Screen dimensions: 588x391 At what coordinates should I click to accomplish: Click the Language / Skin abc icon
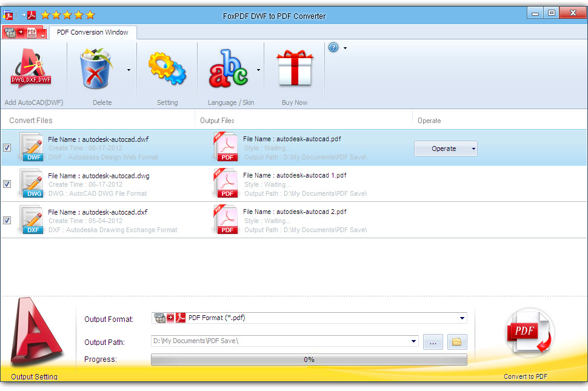pos(229,69)
